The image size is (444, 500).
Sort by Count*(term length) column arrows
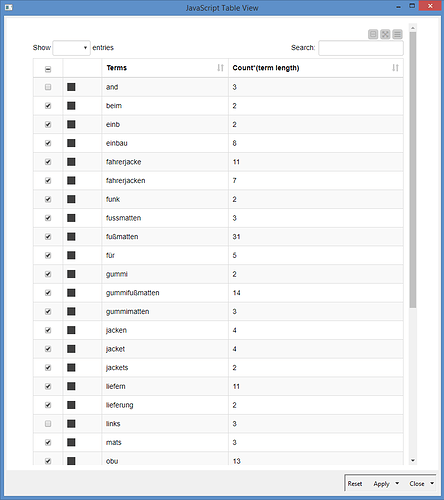tap(395, 68)
